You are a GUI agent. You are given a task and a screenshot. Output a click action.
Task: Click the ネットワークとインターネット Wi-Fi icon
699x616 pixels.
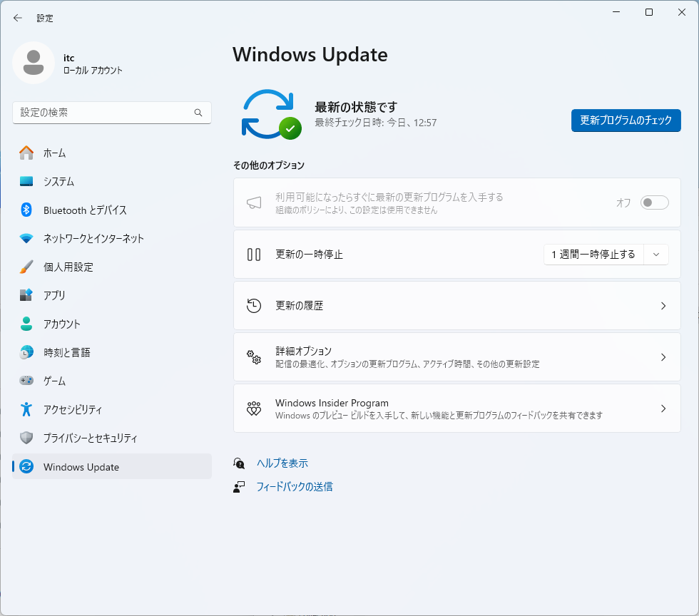pos(26,238)
